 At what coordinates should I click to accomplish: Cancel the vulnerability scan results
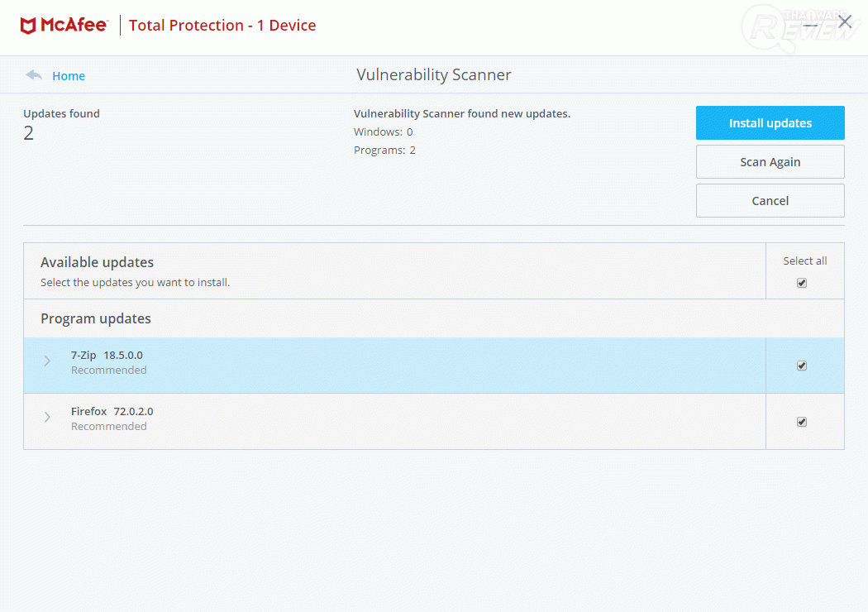coord(770,201)
